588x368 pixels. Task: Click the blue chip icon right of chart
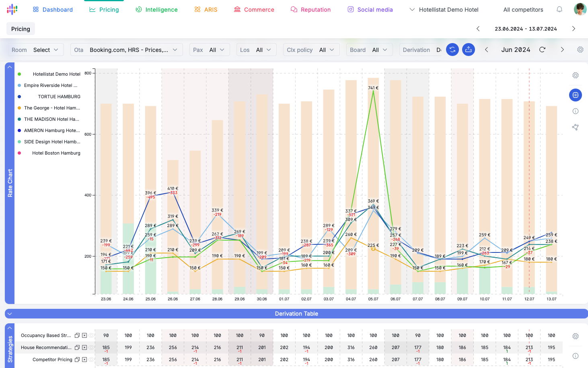pos(576,95)
